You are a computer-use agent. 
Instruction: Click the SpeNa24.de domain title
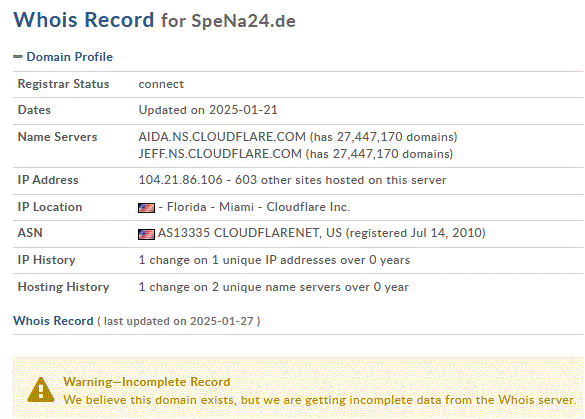tap(243, 21)
